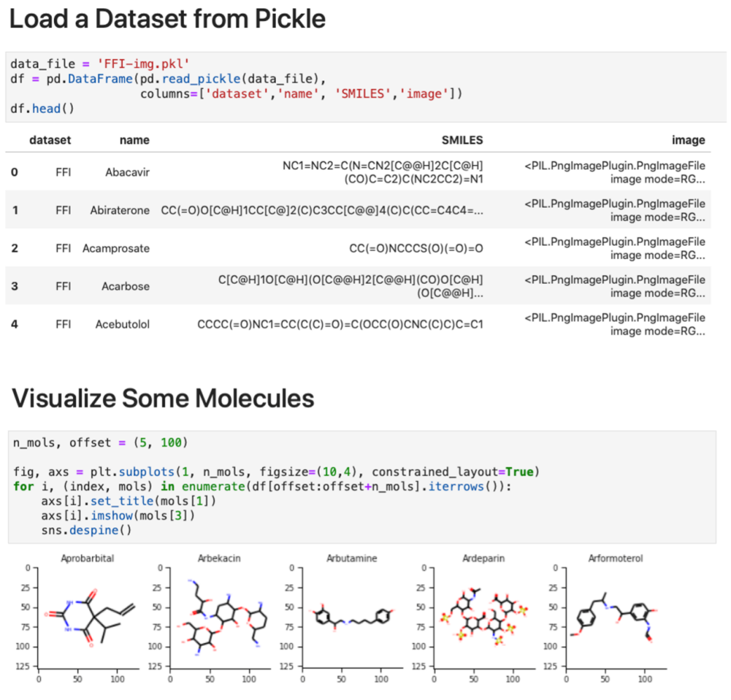
Task: Click row index 2 in the dataframe
Action: point(14,248)
